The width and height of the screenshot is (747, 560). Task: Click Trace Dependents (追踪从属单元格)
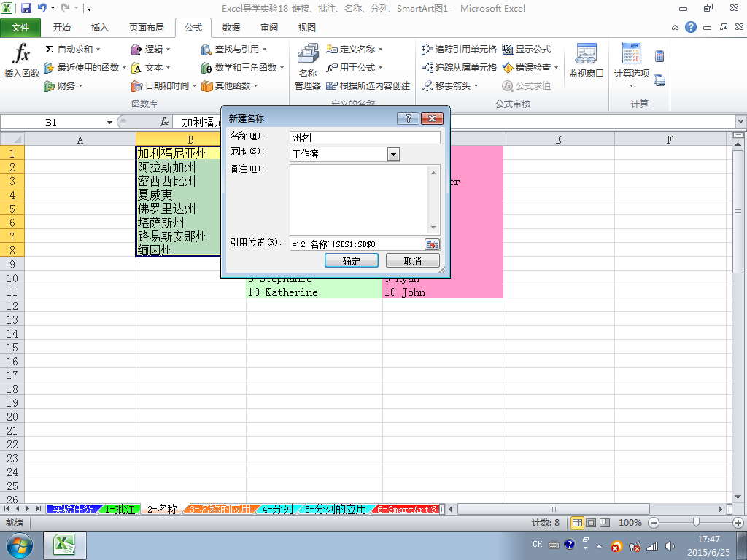pos(459,68)
